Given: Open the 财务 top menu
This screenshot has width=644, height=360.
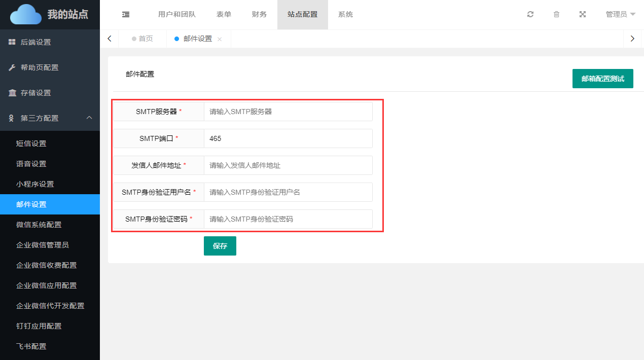Looking at the screenshot, I should point(259,15).
